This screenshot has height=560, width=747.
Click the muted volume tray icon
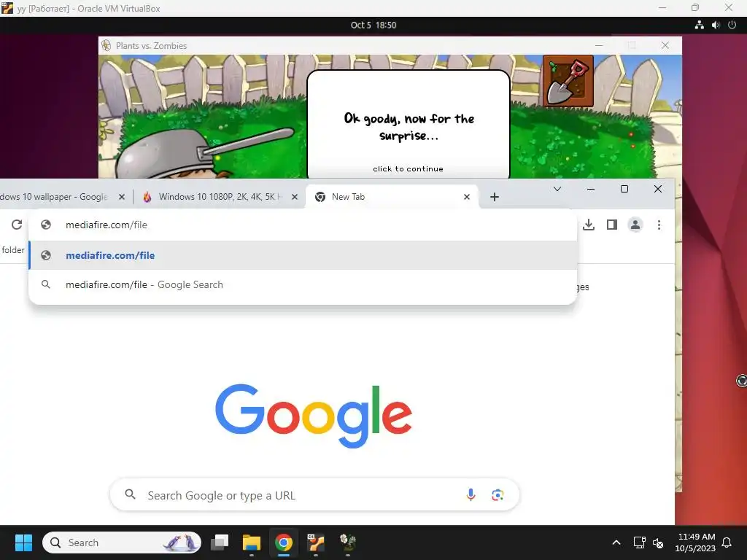point(658,542)
